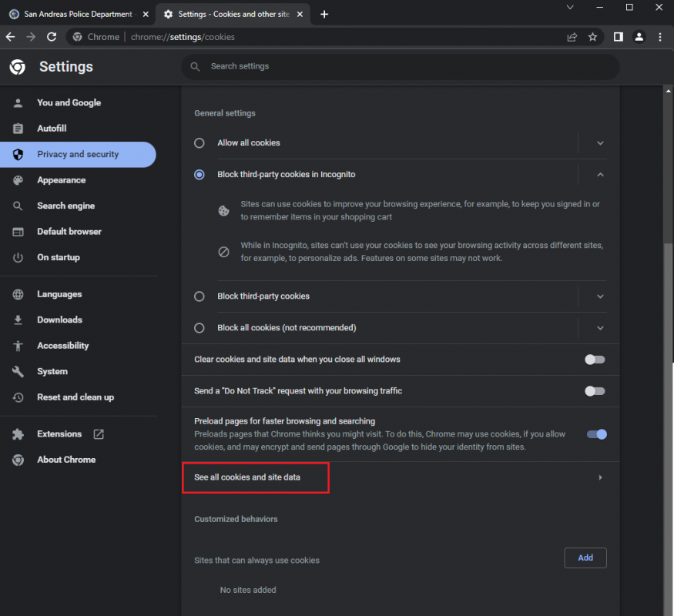The height and width of the screenshot is (616, 674).
Task: Toggle Do Not Track request switch
Action: (x=595, y=391)
